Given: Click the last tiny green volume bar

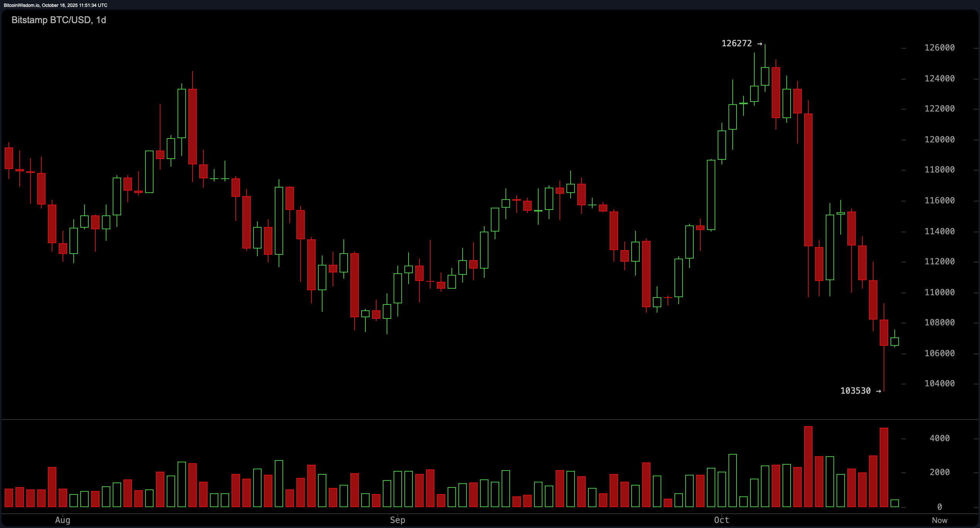Looking at the screenshot, I should 894,503.
